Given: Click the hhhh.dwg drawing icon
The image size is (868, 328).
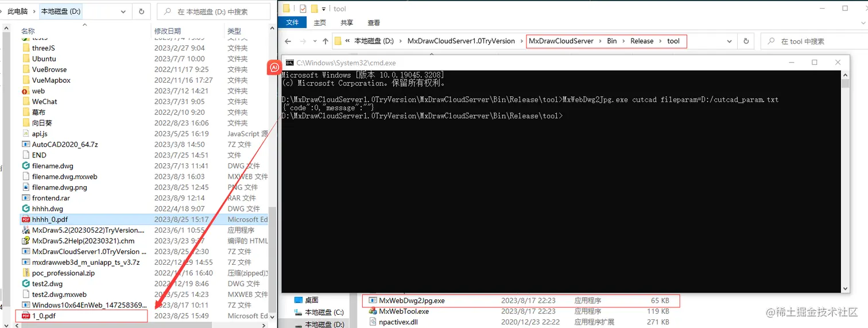Looking at the screenshot, I should [26, 209].
